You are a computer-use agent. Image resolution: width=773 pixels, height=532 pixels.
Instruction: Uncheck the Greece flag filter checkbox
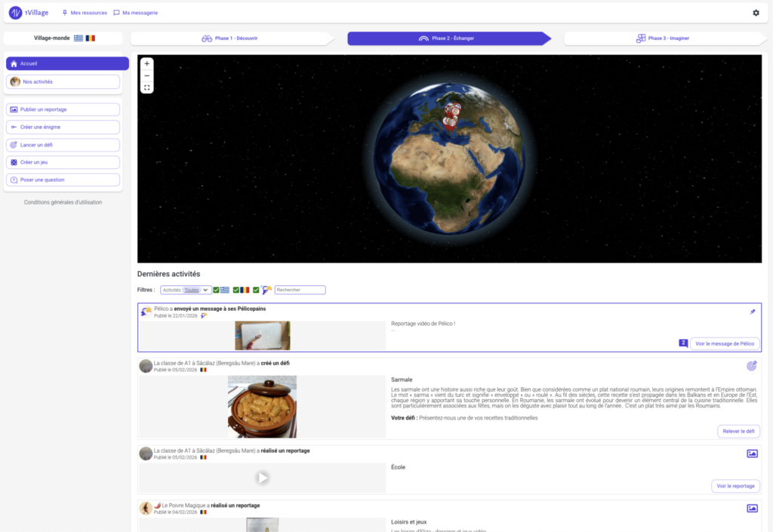[217, 290]
